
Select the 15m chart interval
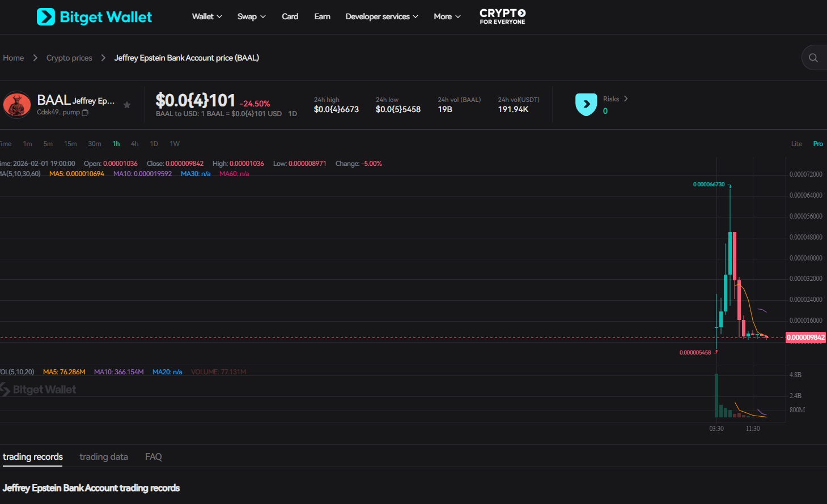click(x=70, y=144)
